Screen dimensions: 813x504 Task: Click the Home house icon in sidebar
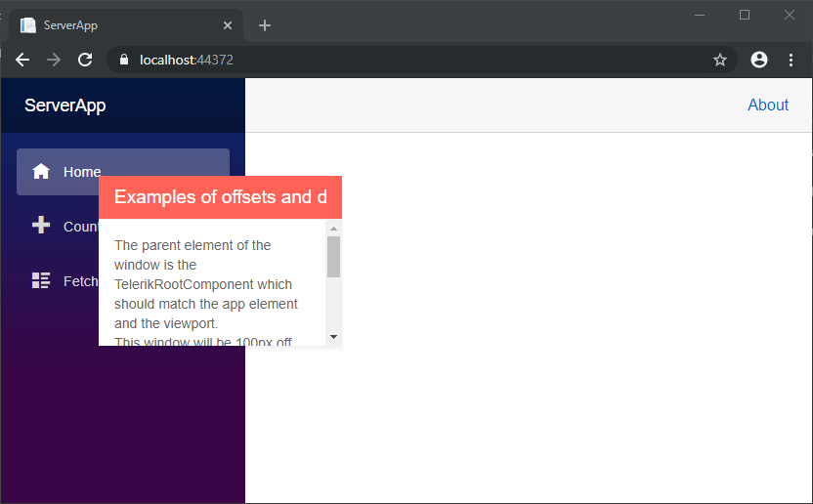point(41,172)
